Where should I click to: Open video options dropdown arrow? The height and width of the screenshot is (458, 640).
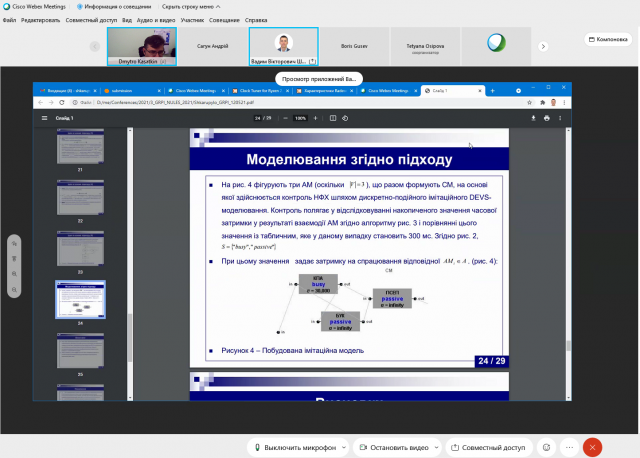(x=436, y=447)
